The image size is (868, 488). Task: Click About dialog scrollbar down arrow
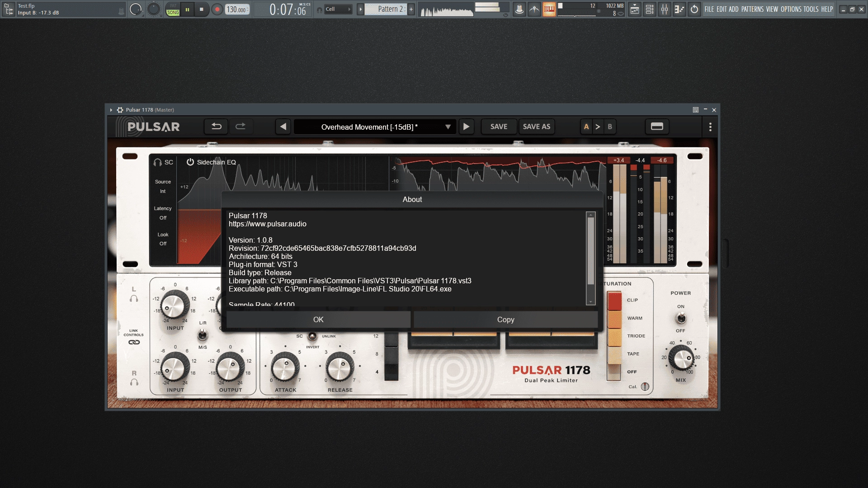(590, 301)
